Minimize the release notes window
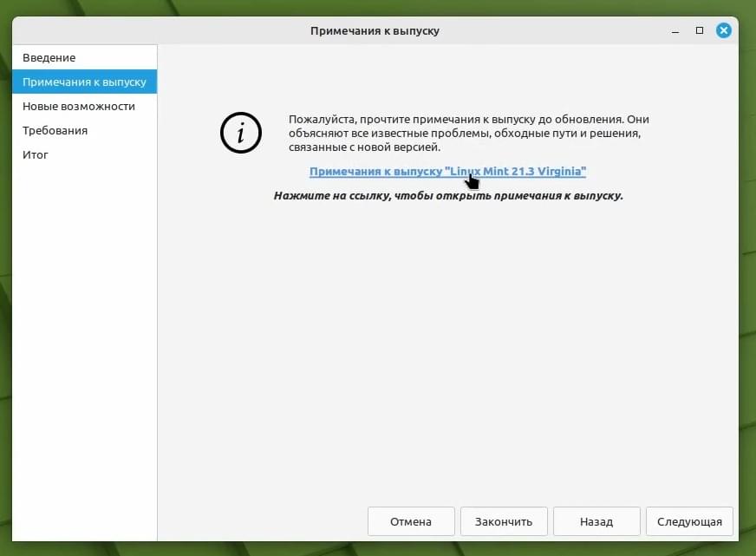This screenshot has width=756, height=556. [x=675, y=31]
